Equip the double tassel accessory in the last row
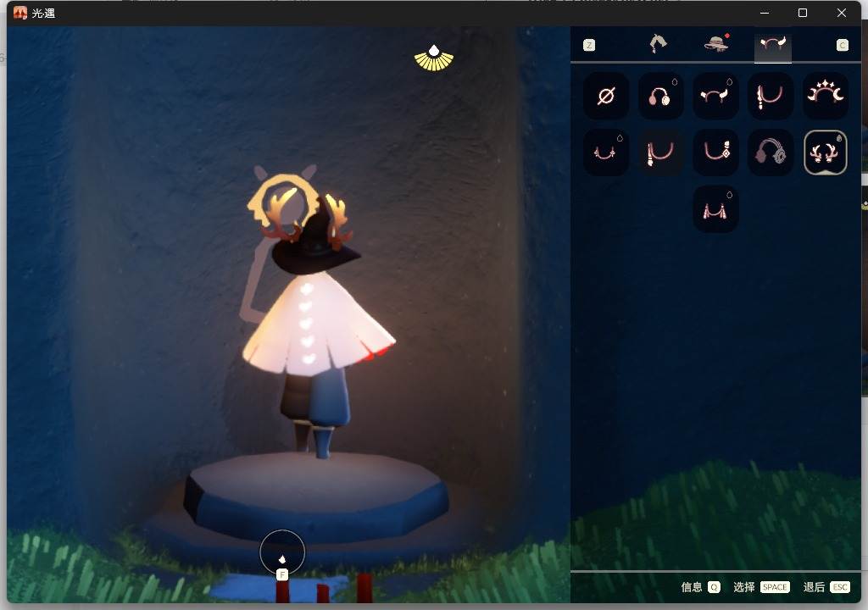 715,208
